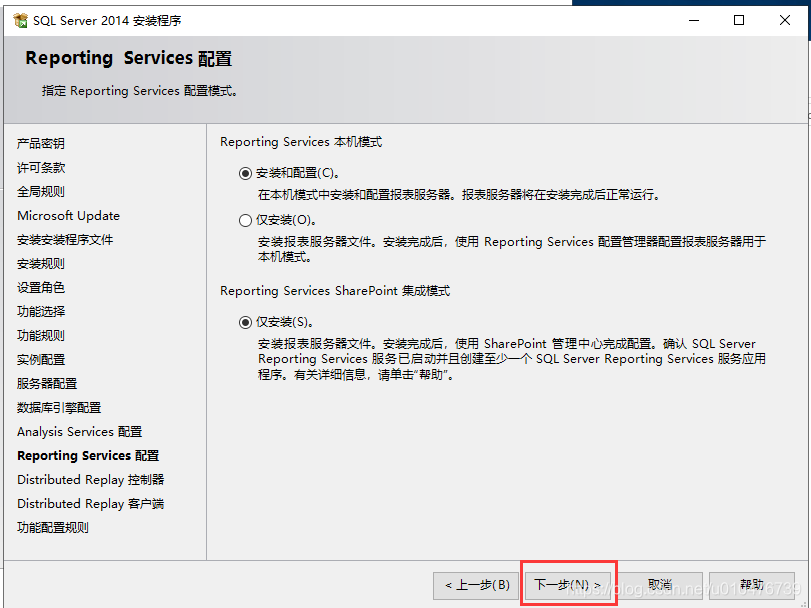Click the 下一步(N) button

click(x=568, y=585)
